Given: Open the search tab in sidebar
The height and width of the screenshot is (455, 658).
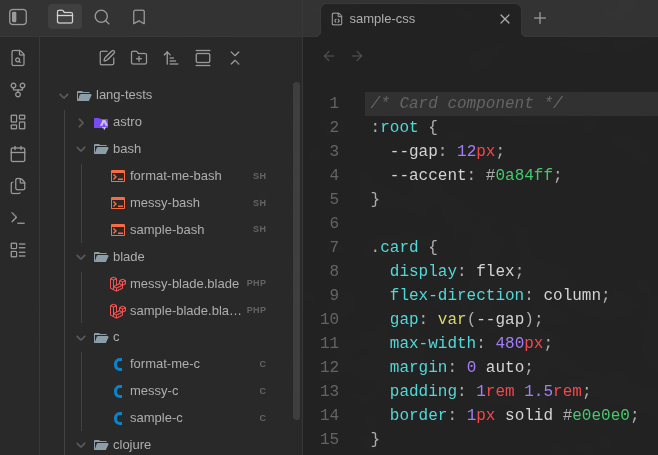Looking at the screenshot, I should [x=102, y=17].
